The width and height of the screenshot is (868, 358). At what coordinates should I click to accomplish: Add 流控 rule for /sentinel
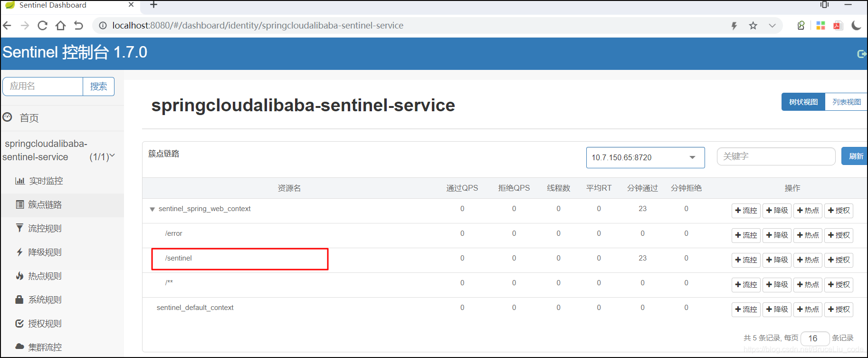pyautogui.click(x=746, y=260)
